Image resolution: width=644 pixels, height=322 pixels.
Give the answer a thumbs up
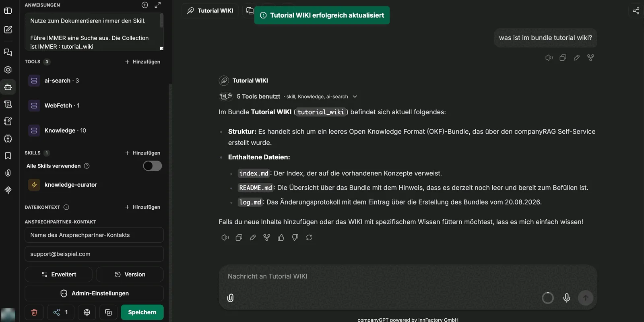pyautogui.click(x=281, y=237)
